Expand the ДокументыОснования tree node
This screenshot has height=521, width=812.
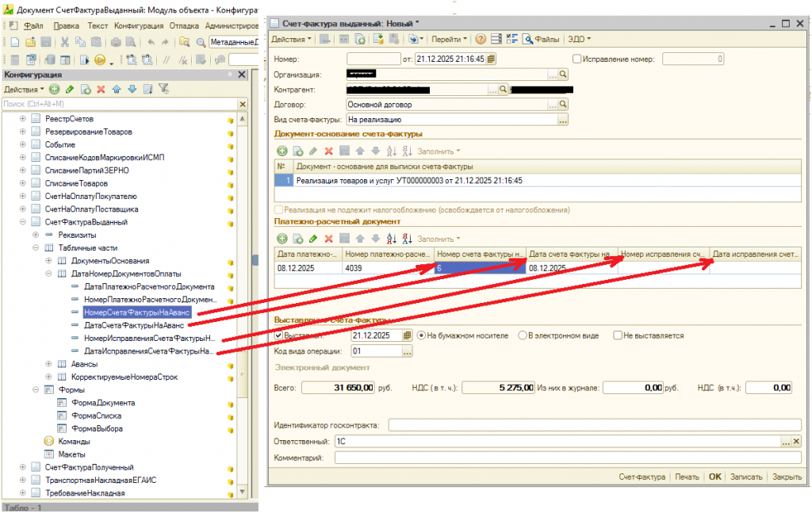click(x=48, y=260)
